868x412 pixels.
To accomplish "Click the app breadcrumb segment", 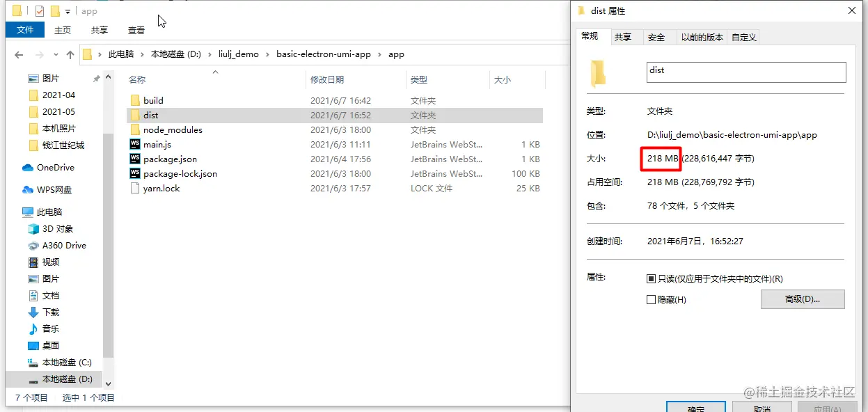I will point(396,54).
